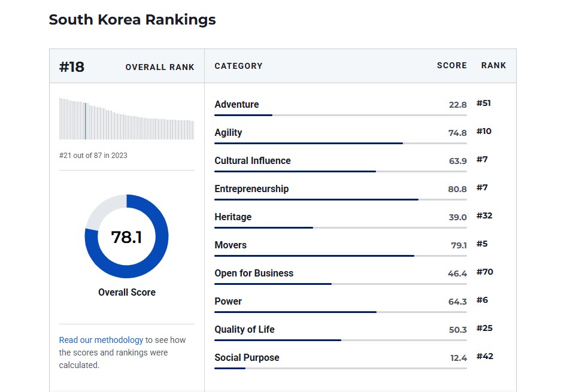Image resolution: width=573 pixels, height=392 pixels.
Task: Open the Open for Business category
Action: (x=254, y=274)
